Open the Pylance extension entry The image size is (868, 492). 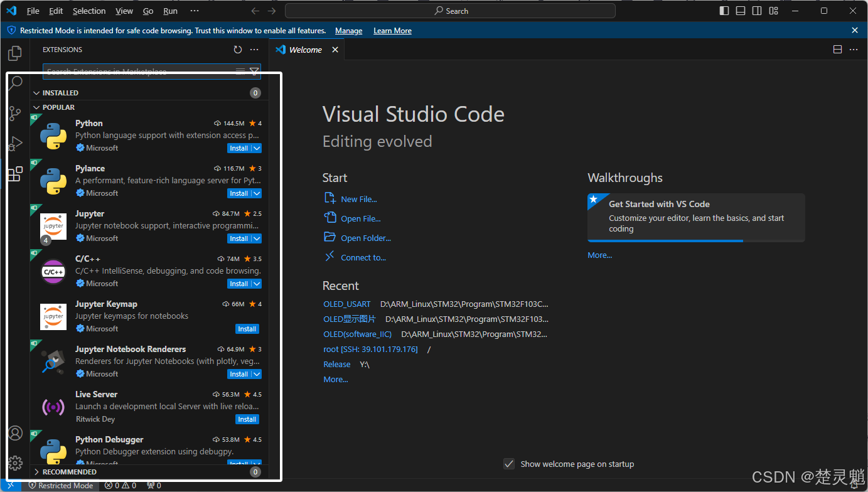[149, 181]
